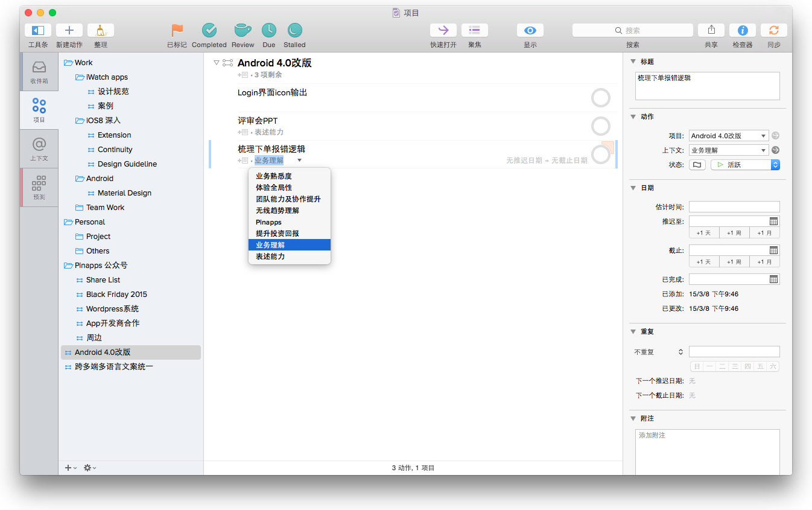Open the 不重复 repeat type popup

659,352
